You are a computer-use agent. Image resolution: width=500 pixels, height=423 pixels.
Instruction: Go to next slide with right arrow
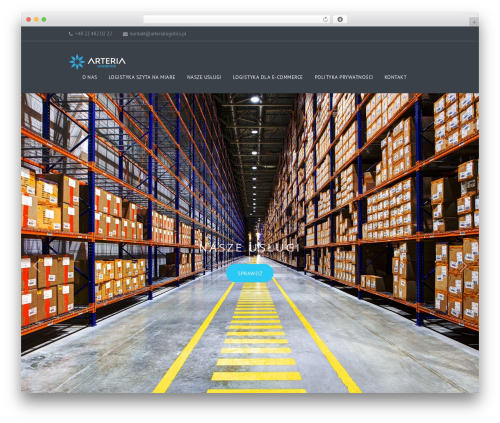tap(464, 266)
